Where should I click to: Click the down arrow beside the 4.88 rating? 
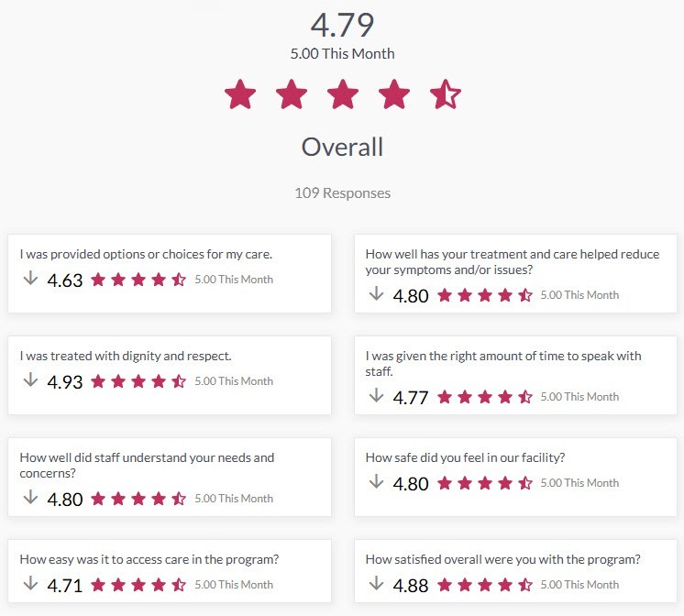(376, 583)
